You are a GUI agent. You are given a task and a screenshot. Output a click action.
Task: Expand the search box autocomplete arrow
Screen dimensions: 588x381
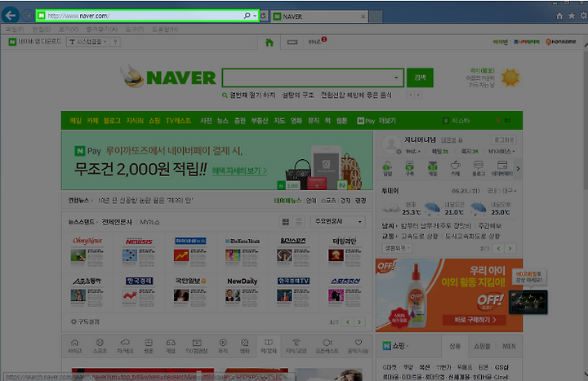[396, 78]
